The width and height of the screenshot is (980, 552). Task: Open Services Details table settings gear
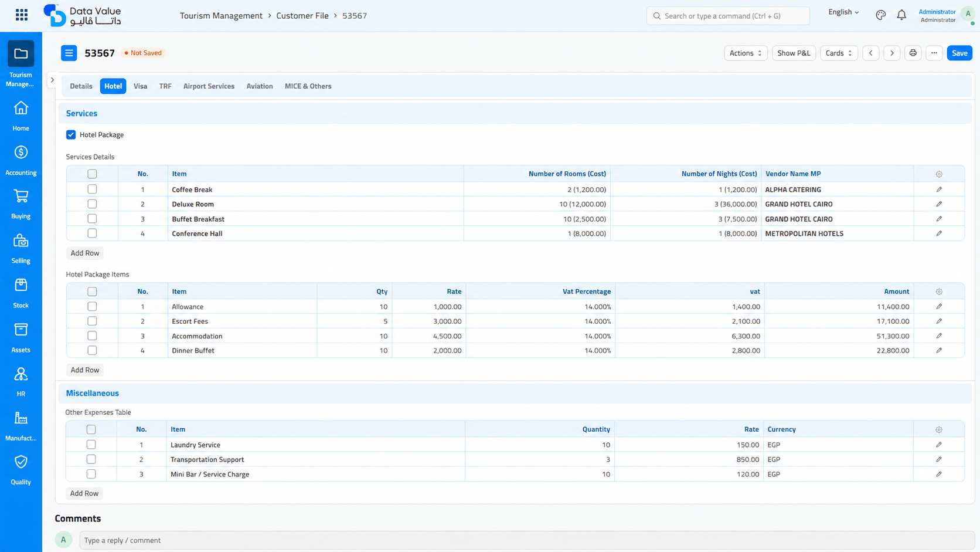(939, 174)
